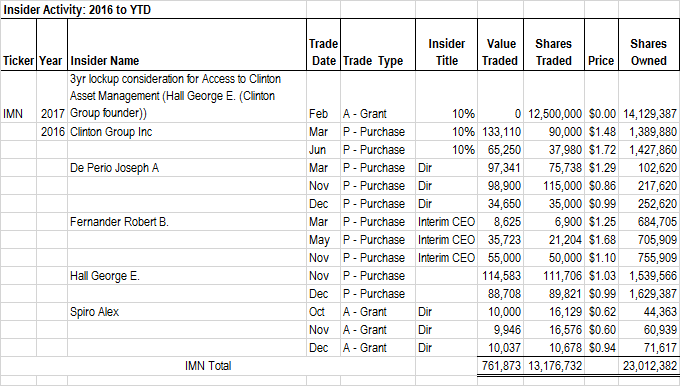Click the 23,012,382 shares owned total

point(649,366)
